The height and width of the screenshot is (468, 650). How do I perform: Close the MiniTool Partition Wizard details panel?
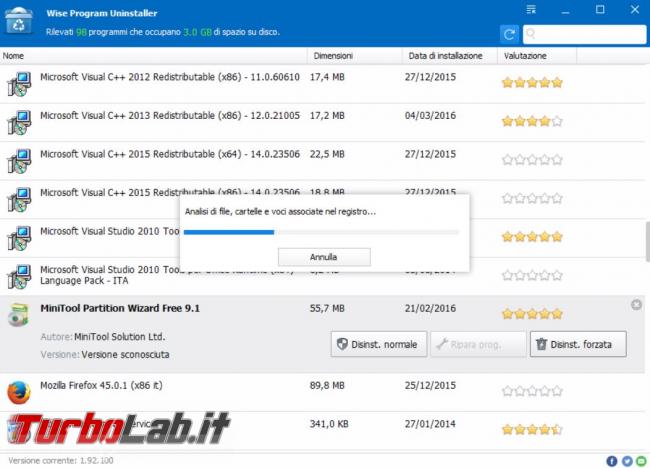click(636, 305)
